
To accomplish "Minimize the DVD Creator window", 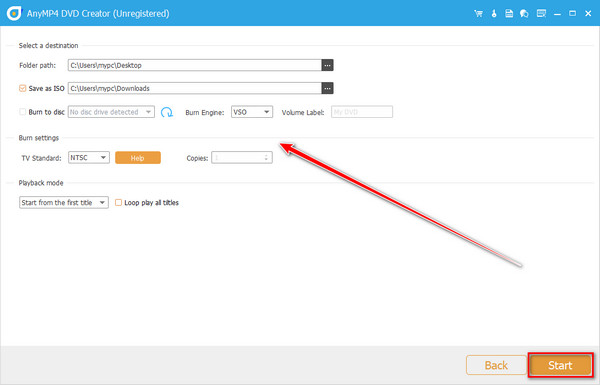I will (557, 14).
